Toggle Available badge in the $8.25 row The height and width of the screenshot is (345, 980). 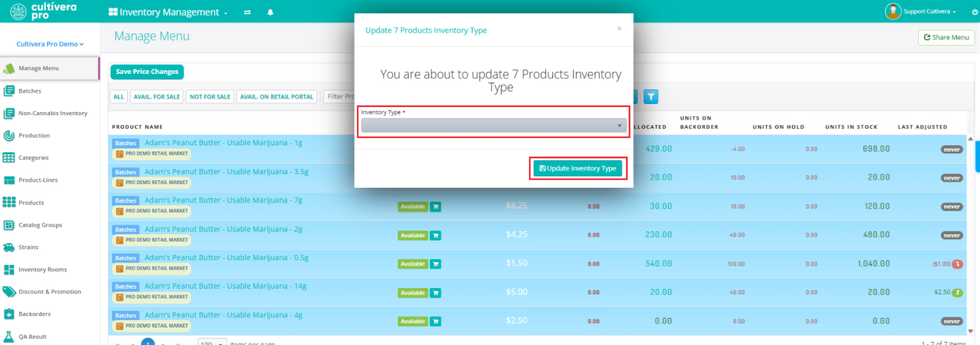tap(413, 207)
